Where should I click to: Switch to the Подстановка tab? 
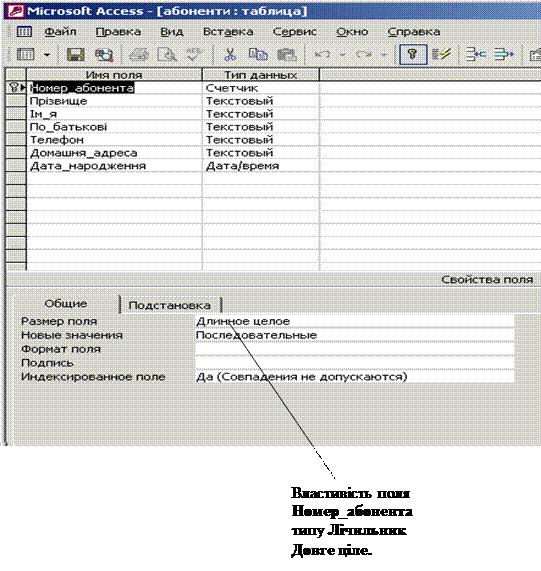point(170,305)
